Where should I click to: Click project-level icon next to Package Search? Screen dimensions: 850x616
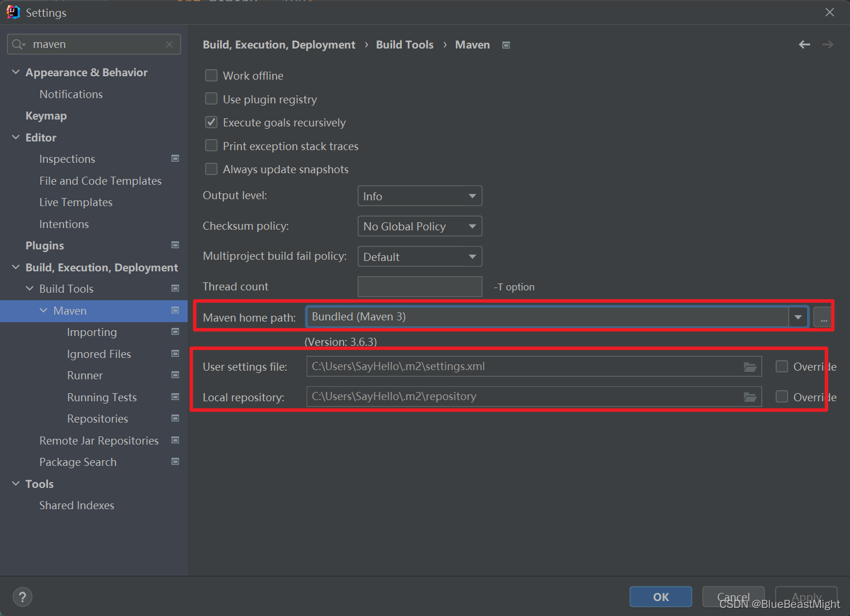tap(176, 461)
